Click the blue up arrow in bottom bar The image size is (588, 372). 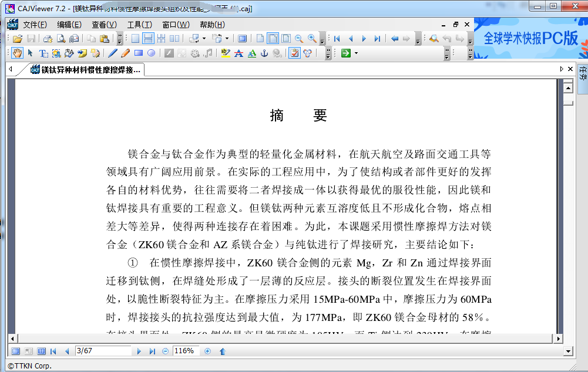[223, 351]
